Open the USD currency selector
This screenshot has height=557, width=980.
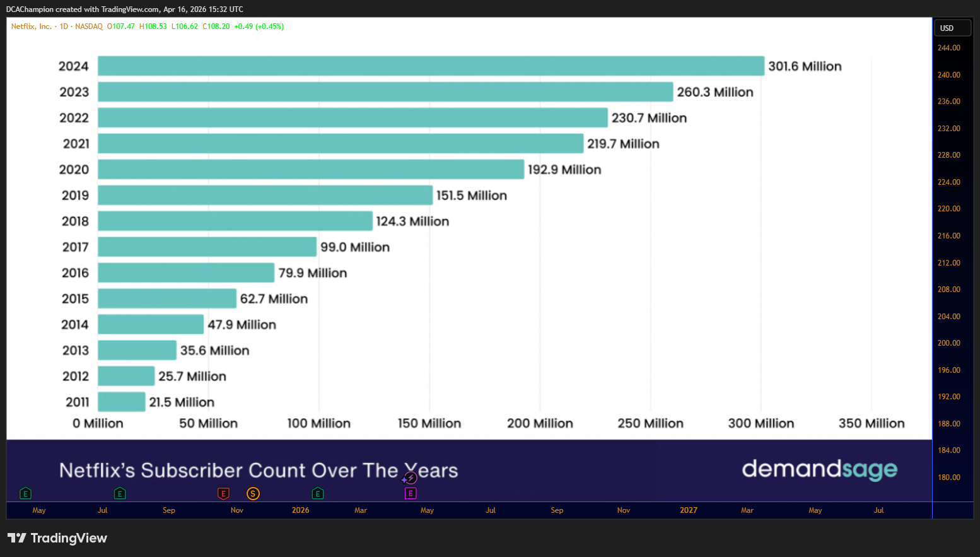click(952, 28)
